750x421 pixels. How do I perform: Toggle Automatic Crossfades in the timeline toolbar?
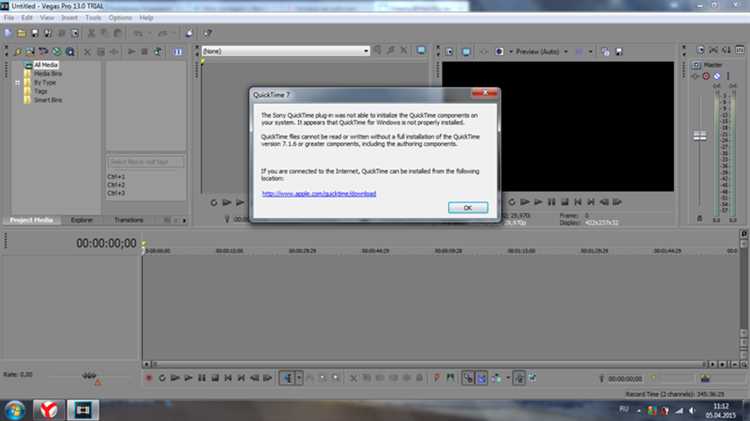[481, 378]
